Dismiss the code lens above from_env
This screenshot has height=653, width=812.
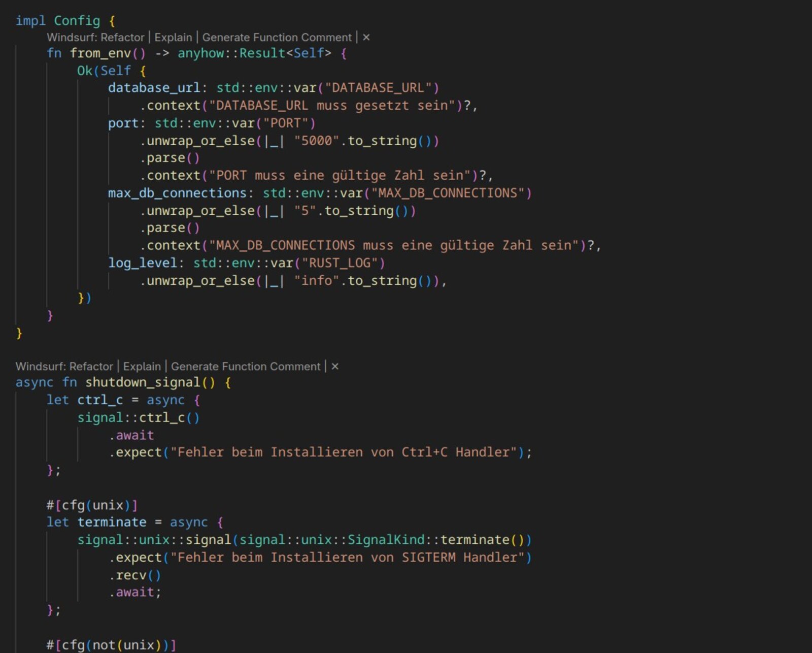click(366, 38)
